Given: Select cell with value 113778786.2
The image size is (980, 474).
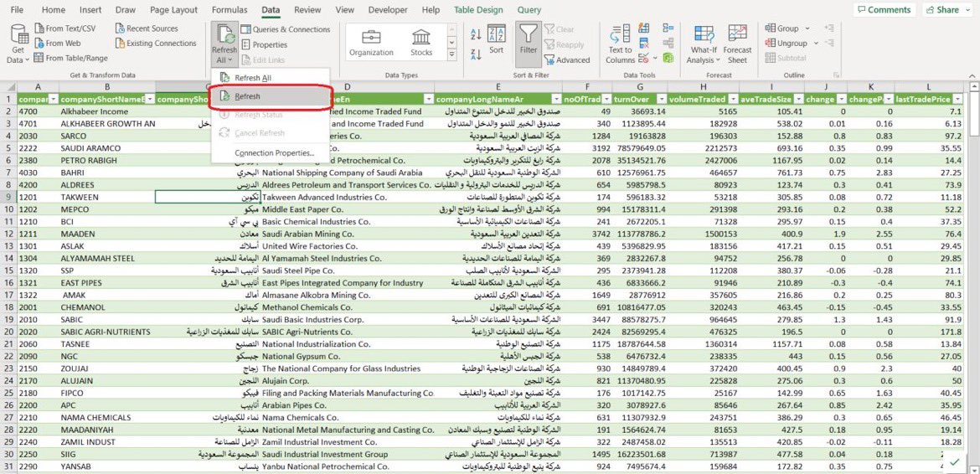Looking at the screenshot, I should tap(639, 234).
